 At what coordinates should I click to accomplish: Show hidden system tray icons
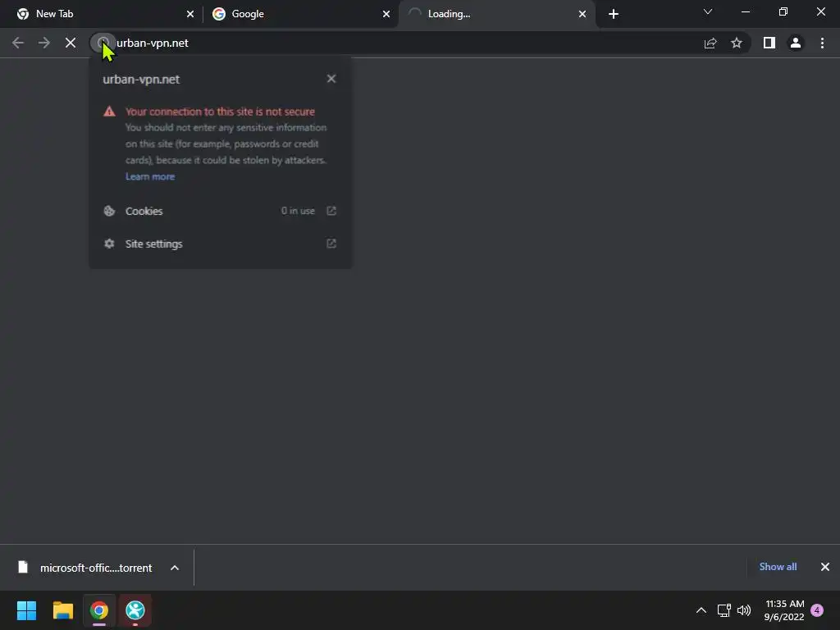coord(701,610)
